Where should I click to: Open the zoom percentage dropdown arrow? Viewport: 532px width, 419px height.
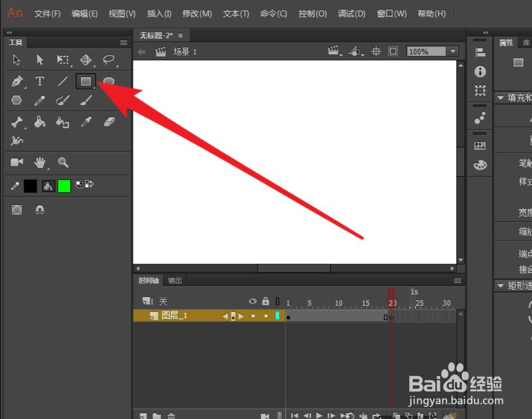[453, 52]
